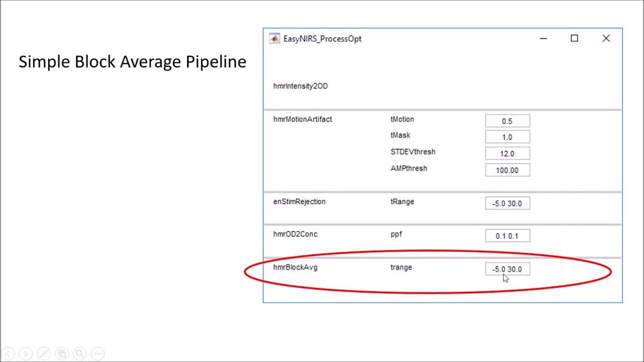This screenshot has height=362, width=644.
Task: Focus the AMPthresh input field
Action: click(x=507, y=170)
